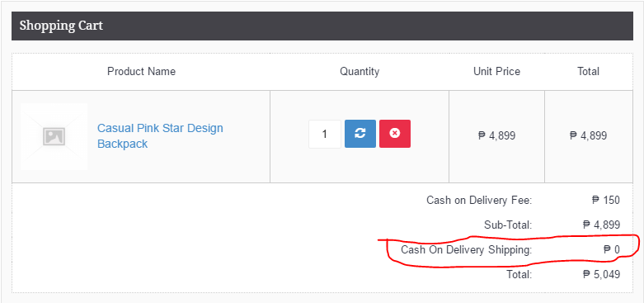Select the Product Name column header
This screenshot has width=644, height=303.
coord(141,72)
